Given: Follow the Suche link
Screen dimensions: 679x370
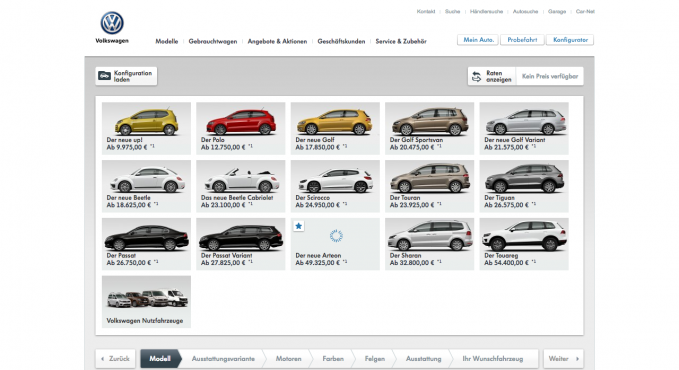Looking at the screenshot, I should point(453,11).
